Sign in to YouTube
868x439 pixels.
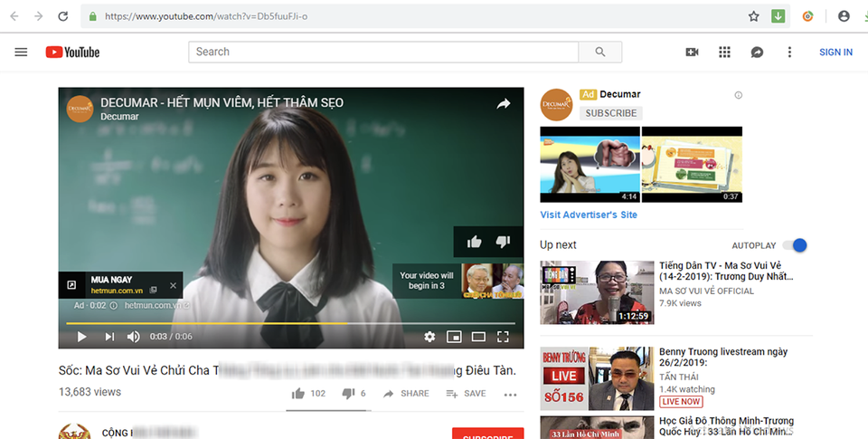click(x=835, y=52)
